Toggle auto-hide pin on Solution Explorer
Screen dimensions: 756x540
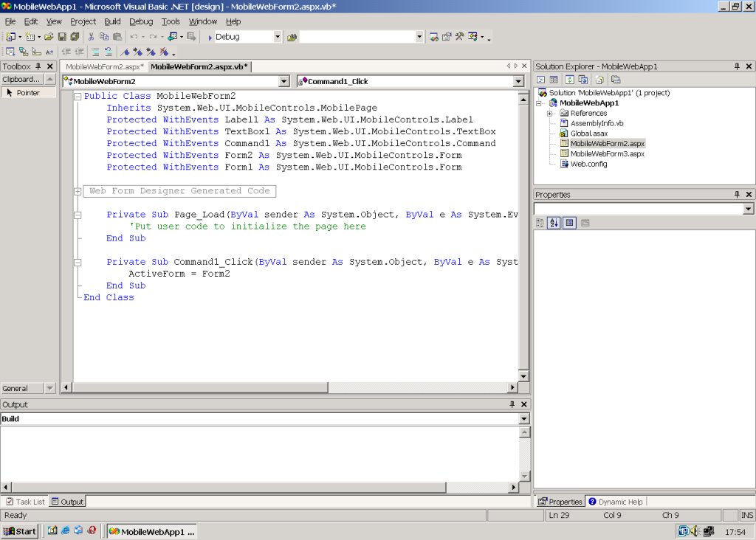tap(737, 66)
